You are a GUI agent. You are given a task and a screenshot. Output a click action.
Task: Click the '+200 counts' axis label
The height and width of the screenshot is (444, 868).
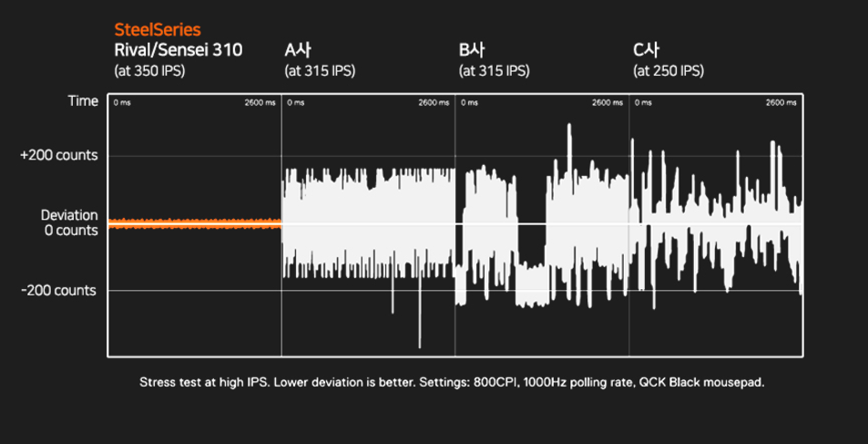coord(58,156)
